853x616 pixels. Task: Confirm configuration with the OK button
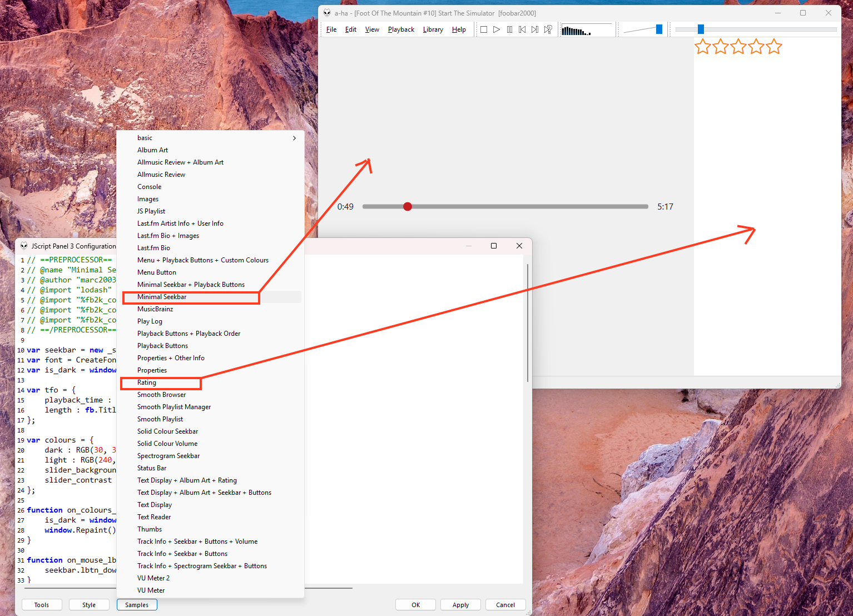tap(416, 605)
